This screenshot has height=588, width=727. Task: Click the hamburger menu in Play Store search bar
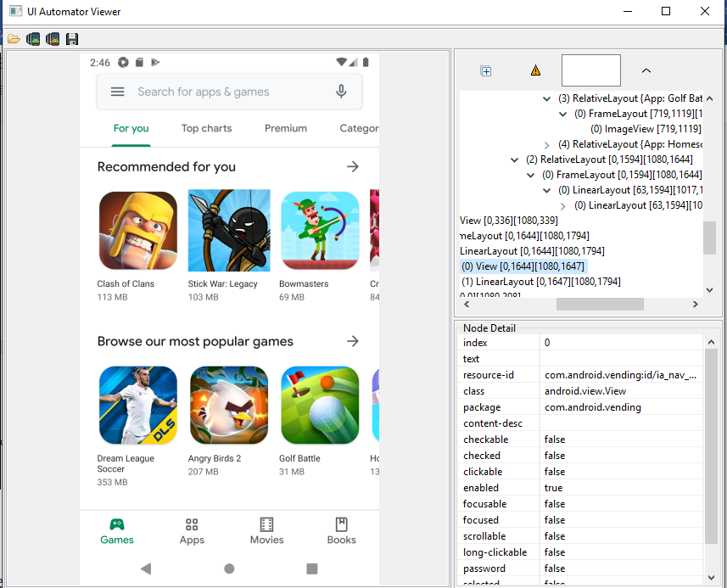pyautogui.click(x=118, y=92)
